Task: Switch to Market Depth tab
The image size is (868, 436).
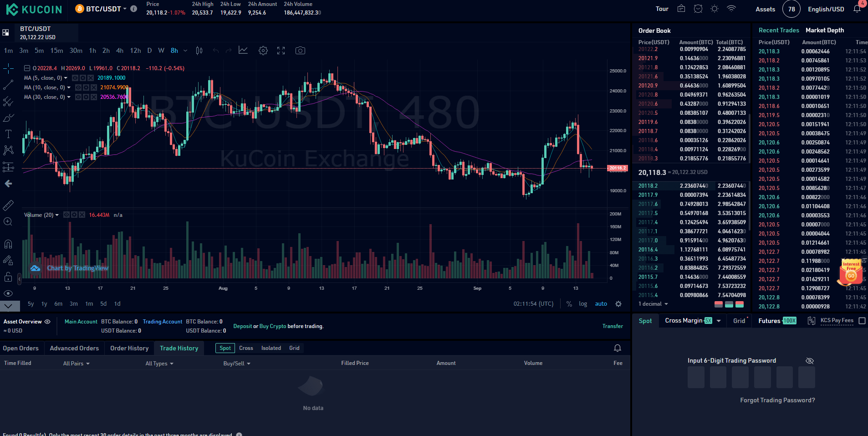Action: (x=825, y=30)
